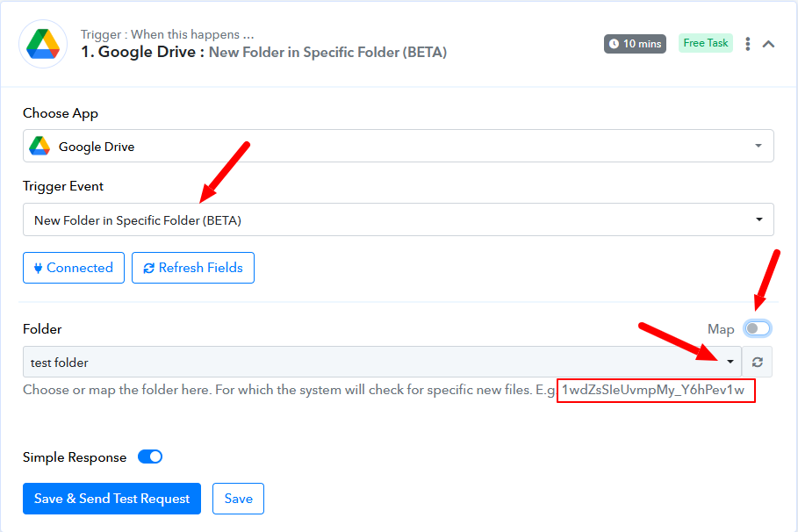Disable the Simple Response toggle

pyautogui.click(x=150, y=457)
